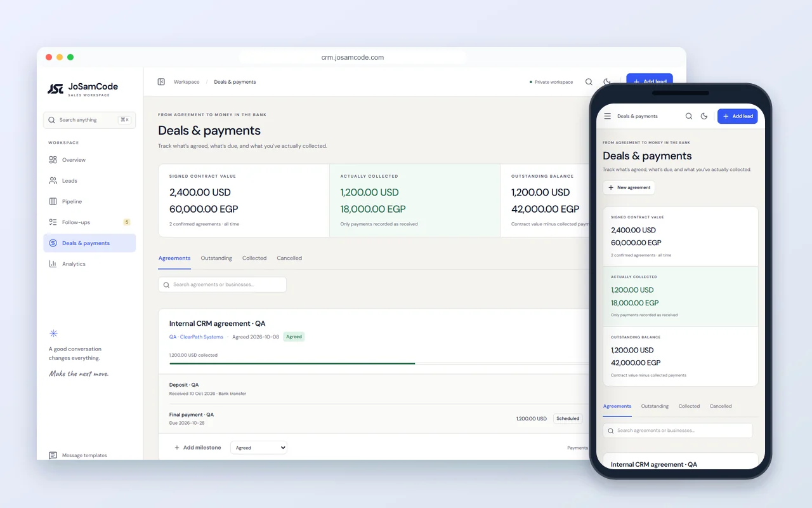812x508 pixels.
Task: Switch to Outstanding tab on desktop
Action: tap(216, 258)
